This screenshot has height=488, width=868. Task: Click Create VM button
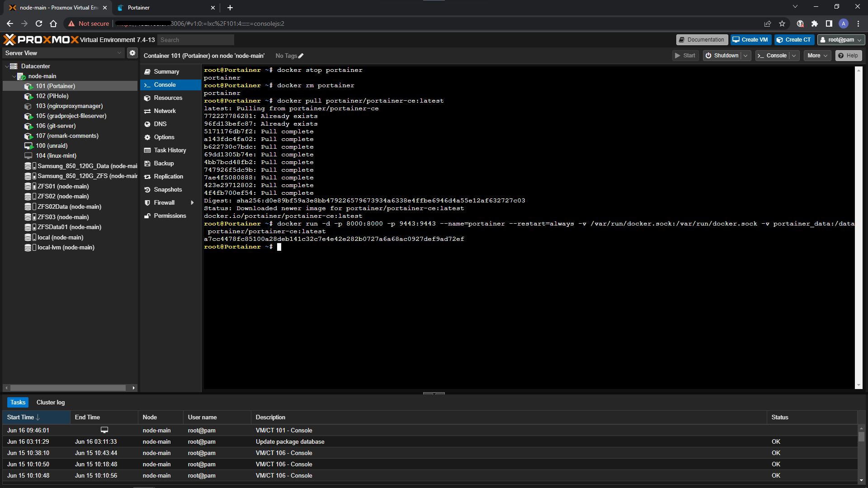coord(750,40)
